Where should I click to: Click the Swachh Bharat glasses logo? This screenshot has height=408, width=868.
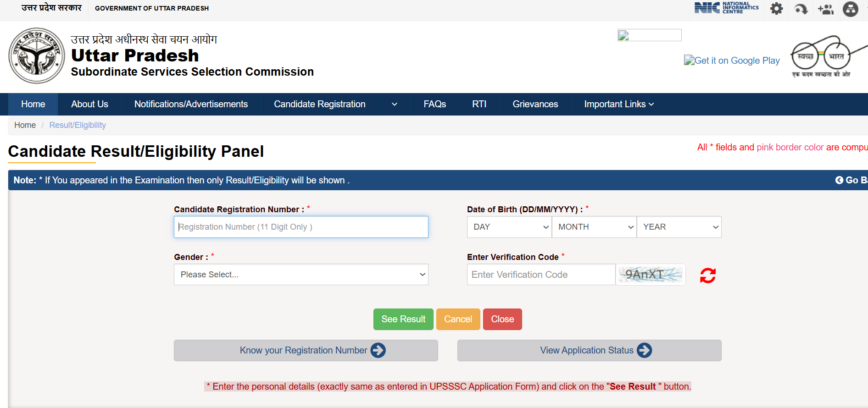click(x=821, y=56)
